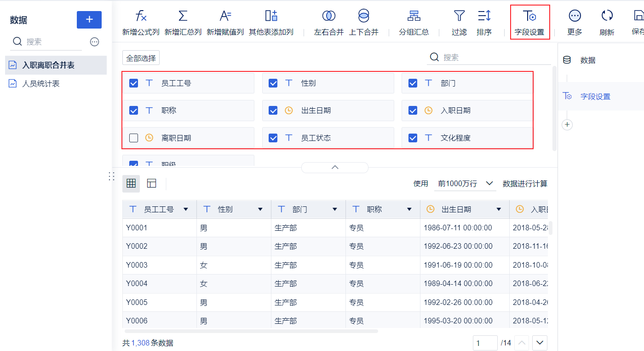Click the horizontal scrollbar under the data table

pos(251,331)
